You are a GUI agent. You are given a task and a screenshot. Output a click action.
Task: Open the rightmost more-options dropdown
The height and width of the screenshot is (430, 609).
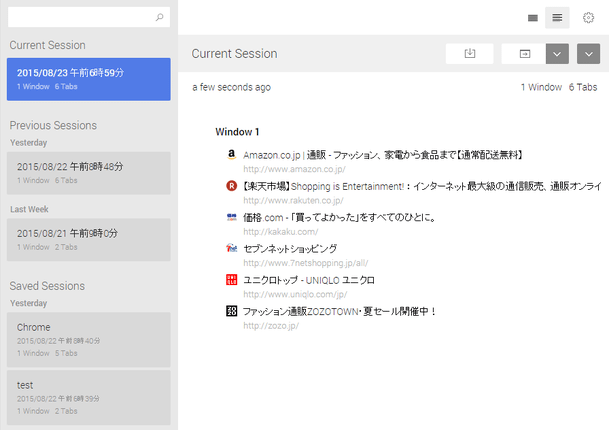(x=588, y=54)
